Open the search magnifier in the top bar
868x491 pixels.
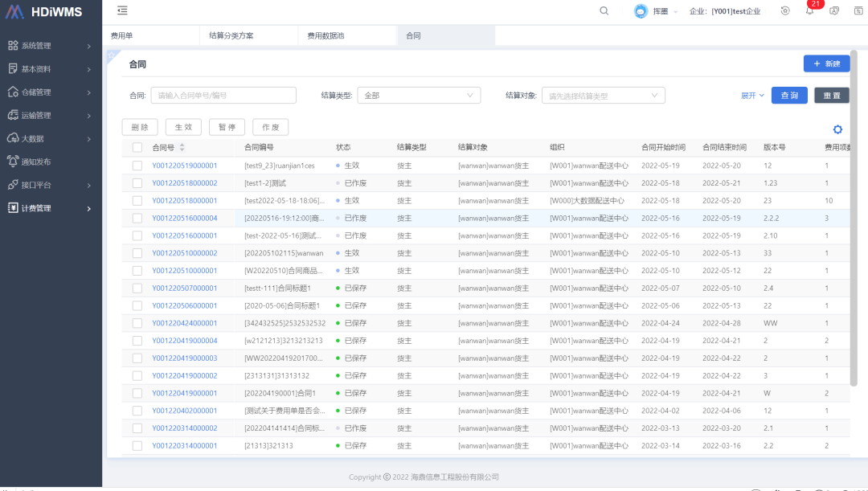(604, 11)
